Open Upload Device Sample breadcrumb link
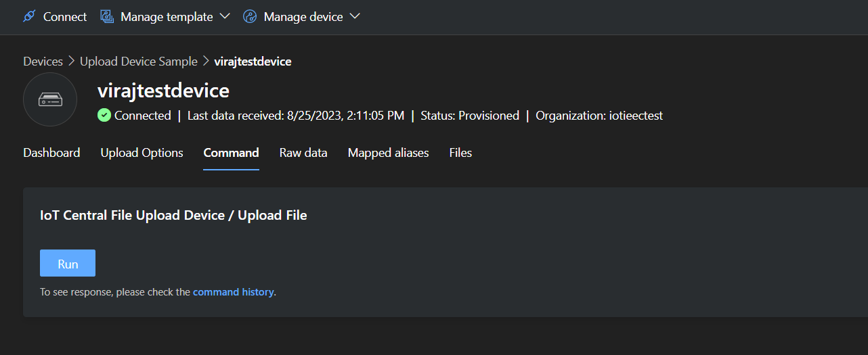Viewport: 868px width, 355px height. click(x=139, y=62)
